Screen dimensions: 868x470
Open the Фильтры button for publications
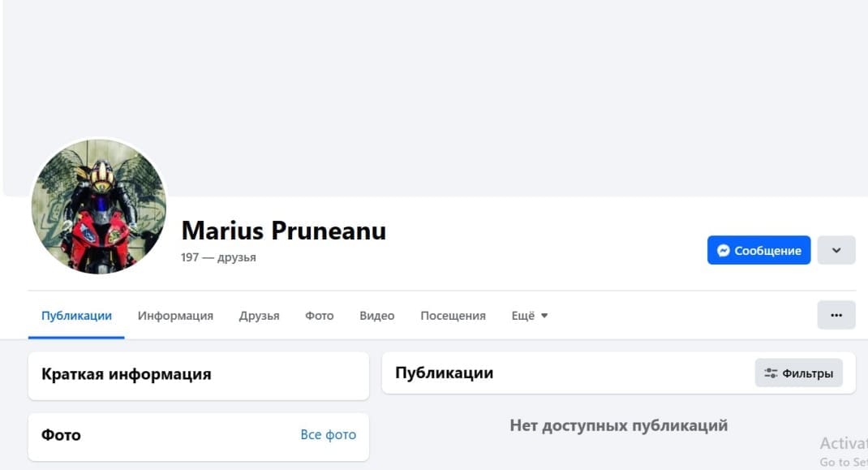798,373
